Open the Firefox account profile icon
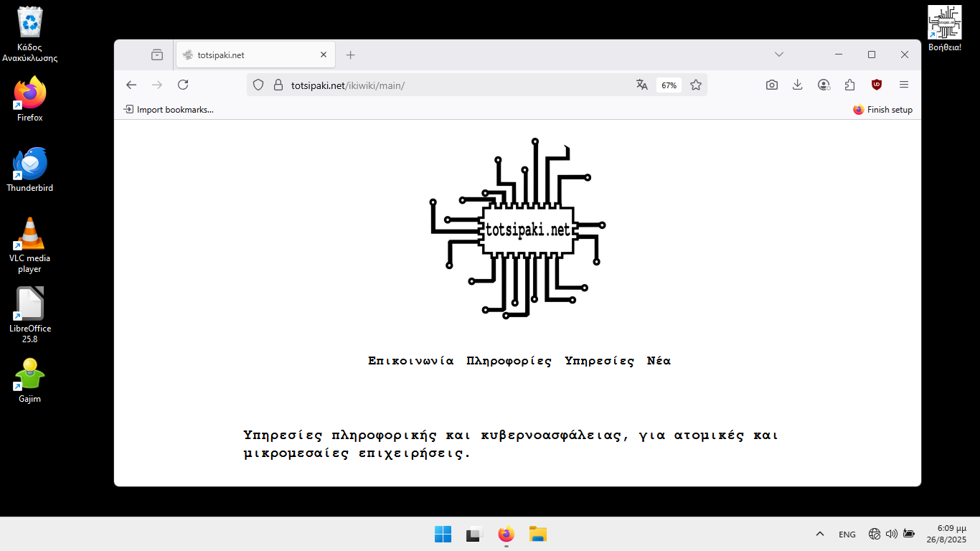Image resolution: width=980 pixels, height=551 pixels. tap(824, 85)
